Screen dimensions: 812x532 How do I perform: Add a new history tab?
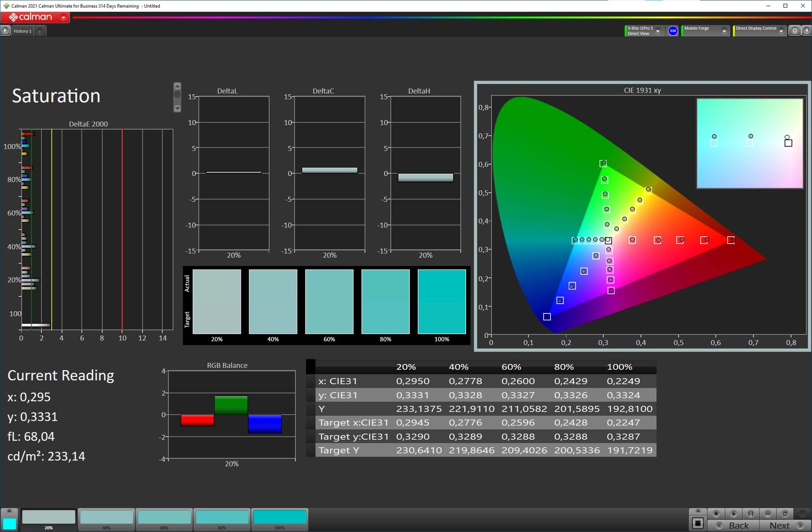click(39, 31)
